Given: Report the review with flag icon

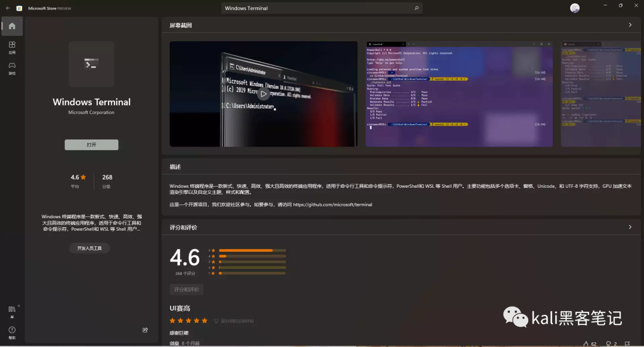Looking at the screenshot, I should 627,343.
